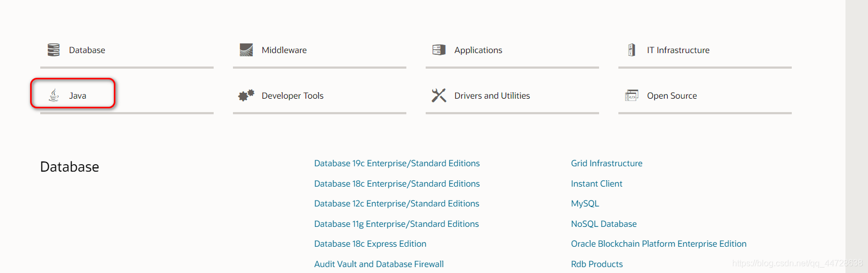The image size is (868, 273).
Task: Open the Instant Client download link
Action: point(596,183)
